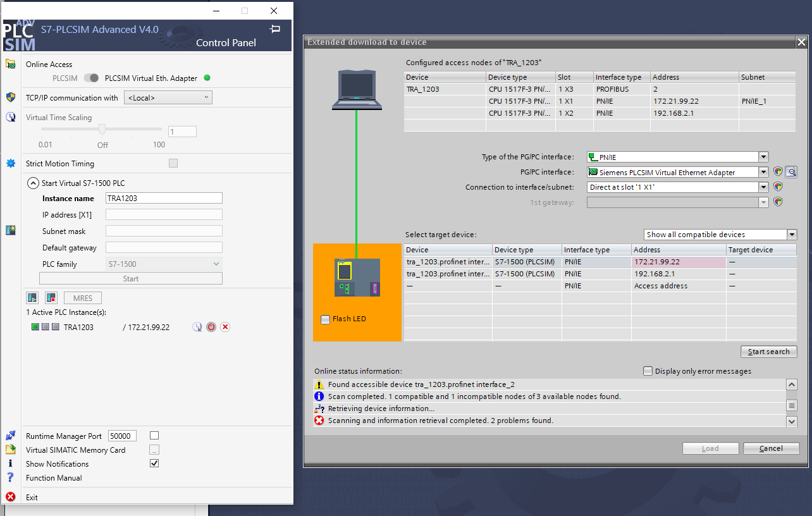Viewport: 812px width, 516px height.
Task: Enable the Flash LED checkbox
Action: pyautogui.click(x=325, y=319)
